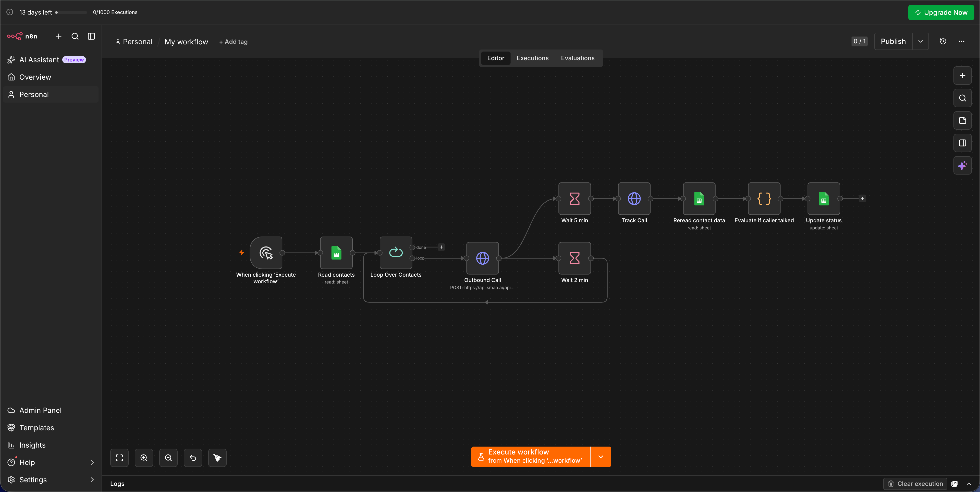This screenshot has height=492, width=980.
Task: Click POST url label under Outbound Call
Action: tap(482, 288)
